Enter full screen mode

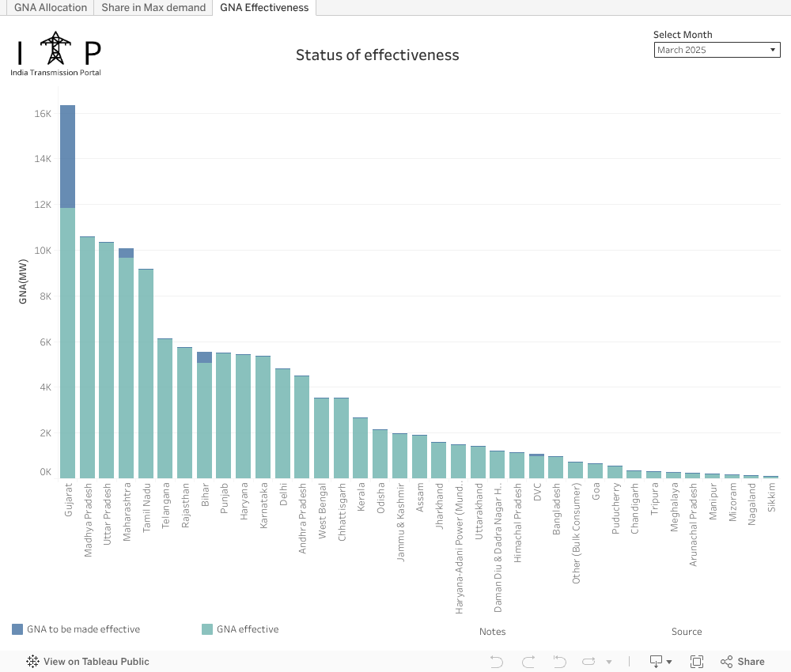pyautogui.click(x=697, y=662)
